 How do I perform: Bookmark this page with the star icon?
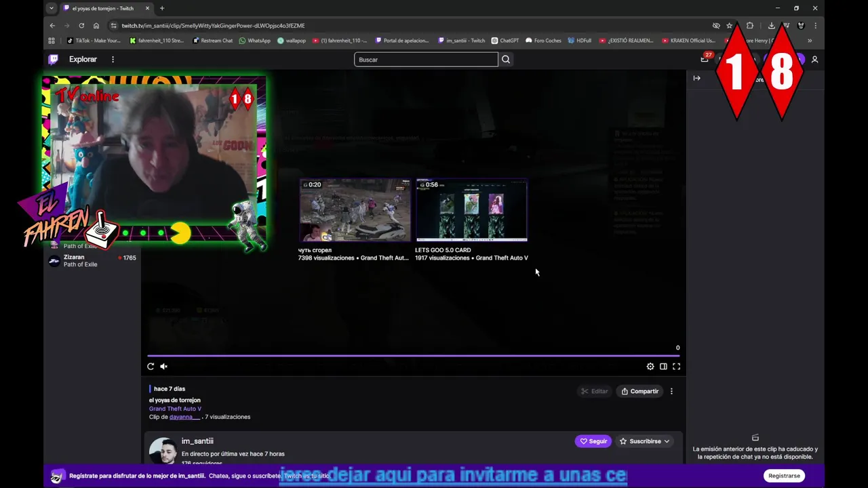730,26
